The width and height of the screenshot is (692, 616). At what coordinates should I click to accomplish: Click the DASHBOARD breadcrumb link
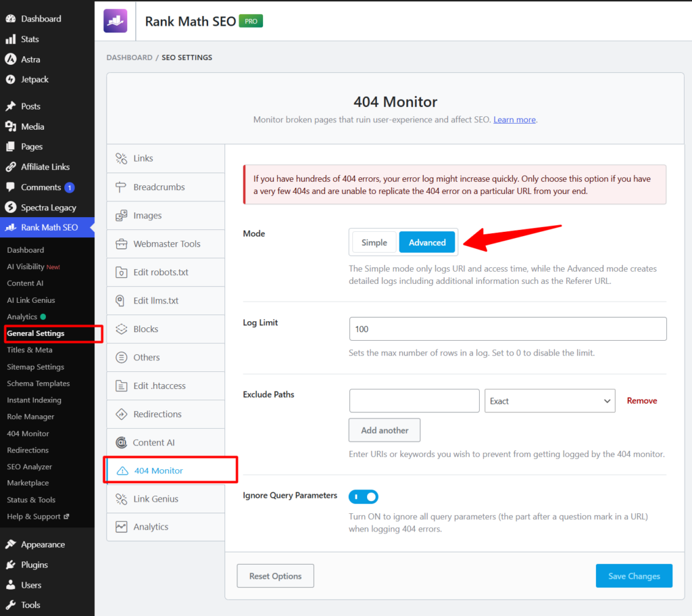click(129, 57)
